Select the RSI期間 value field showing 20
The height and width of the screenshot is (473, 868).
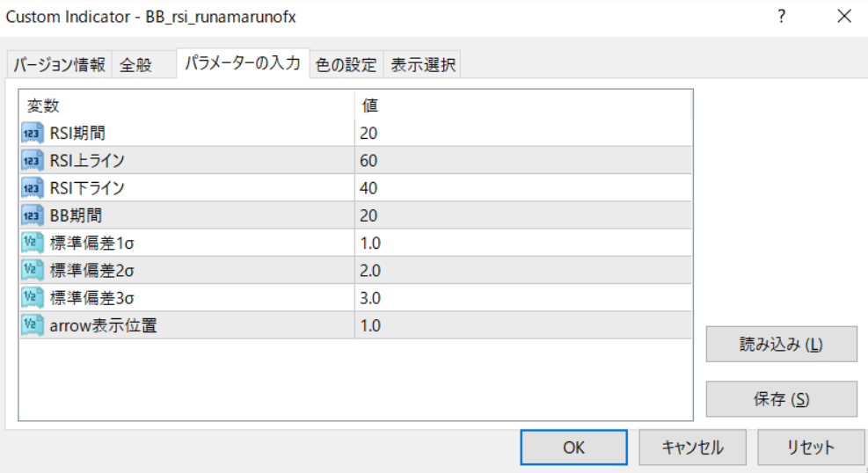click(x=523, y=134)
